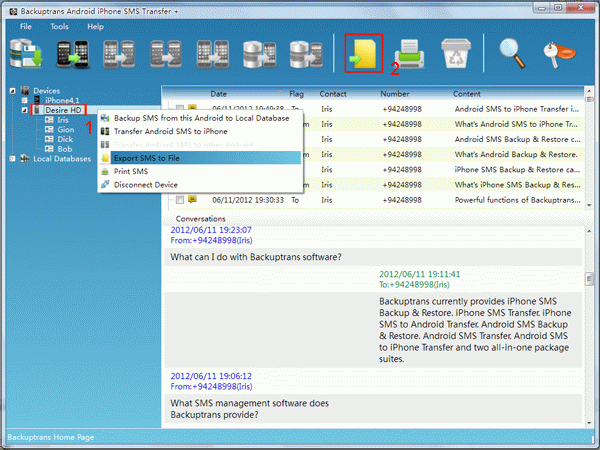Click 'Android SMS Backup & Restore c...' content cell
Viewport: 600px width, 450px height.
tap(517, 139)
